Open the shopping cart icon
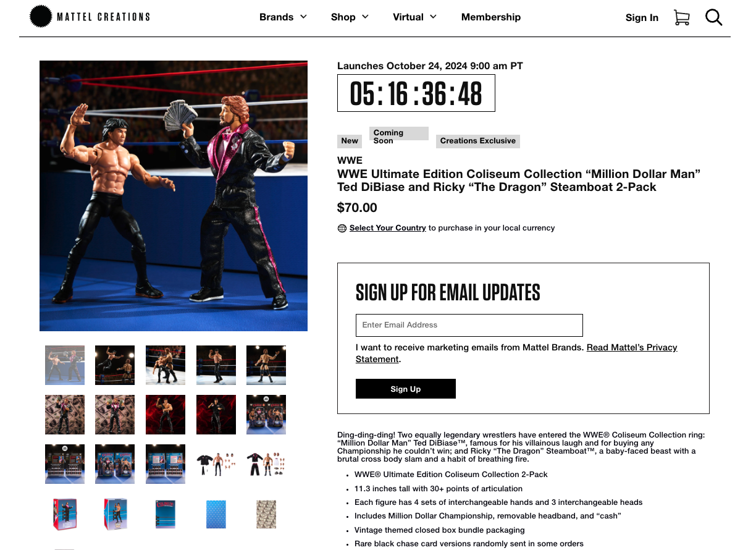The height and width of the screenshot is (550, 756). coord(681,17)
